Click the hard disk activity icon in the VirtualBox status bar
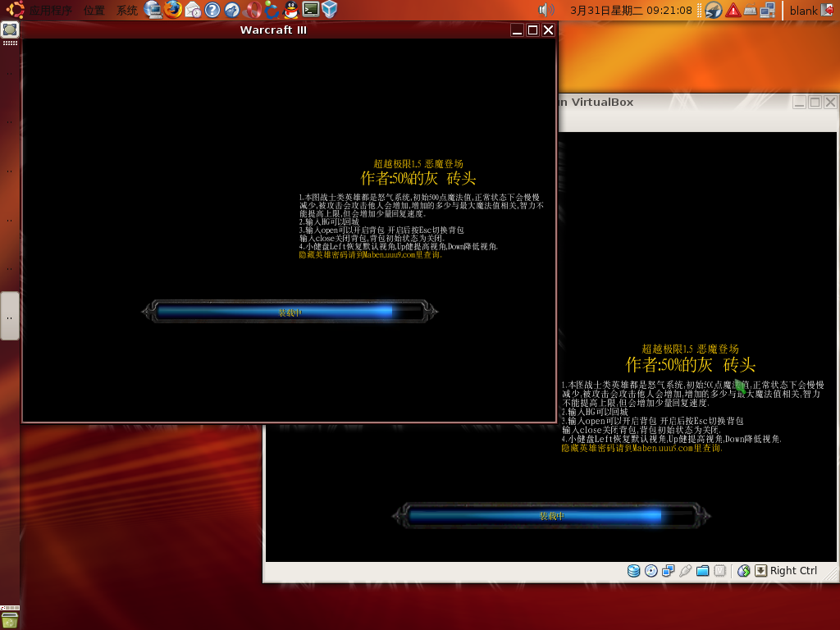 [x=634, y=571]
